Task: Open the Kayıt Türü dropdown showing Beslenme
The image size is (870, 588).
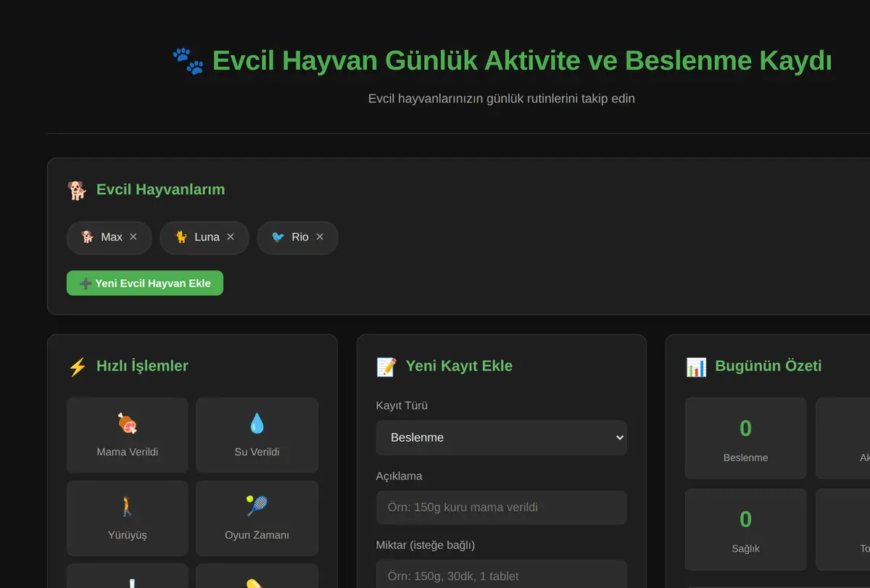Action: (x=502, y=438)
